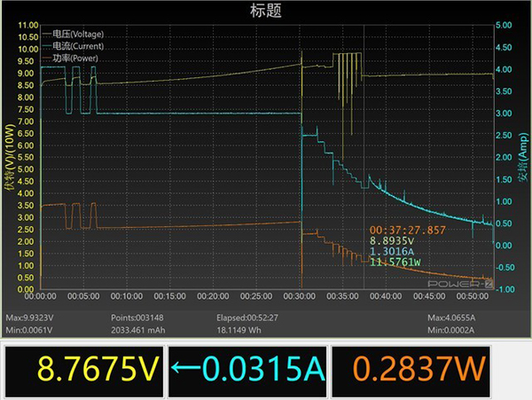Image resolution: width=532 pixels, height=400 pixels.
Task: Click the chart title 标题
Action: pyautogui.click(x=266, y=11)
